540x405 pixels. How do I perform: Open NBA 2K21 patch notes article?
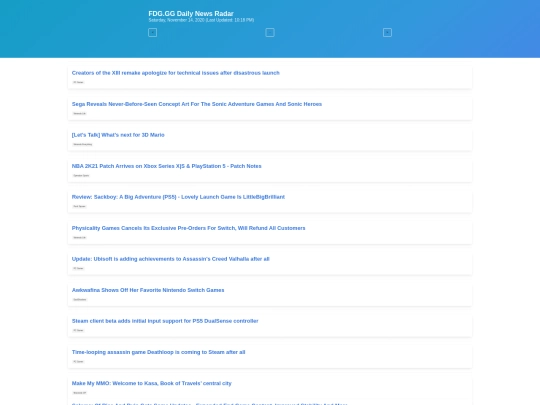(166, 166)
